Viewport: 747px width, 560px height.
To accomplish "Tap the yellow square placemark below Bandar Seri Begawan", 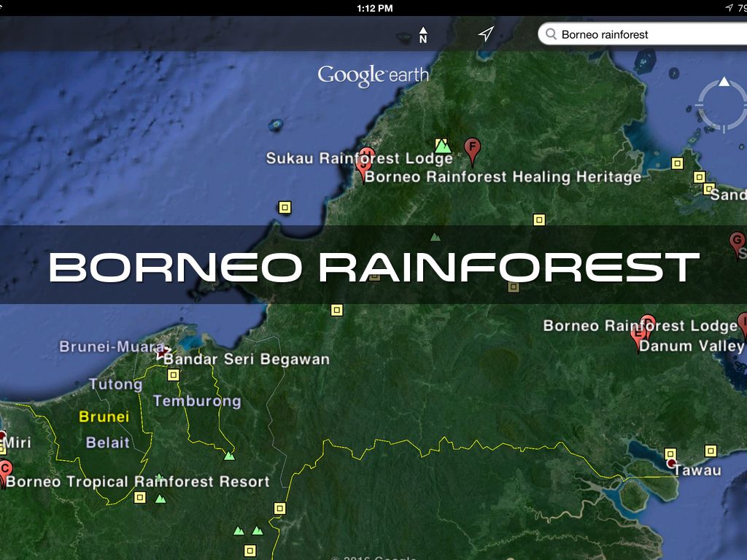I will pos(173,375).
